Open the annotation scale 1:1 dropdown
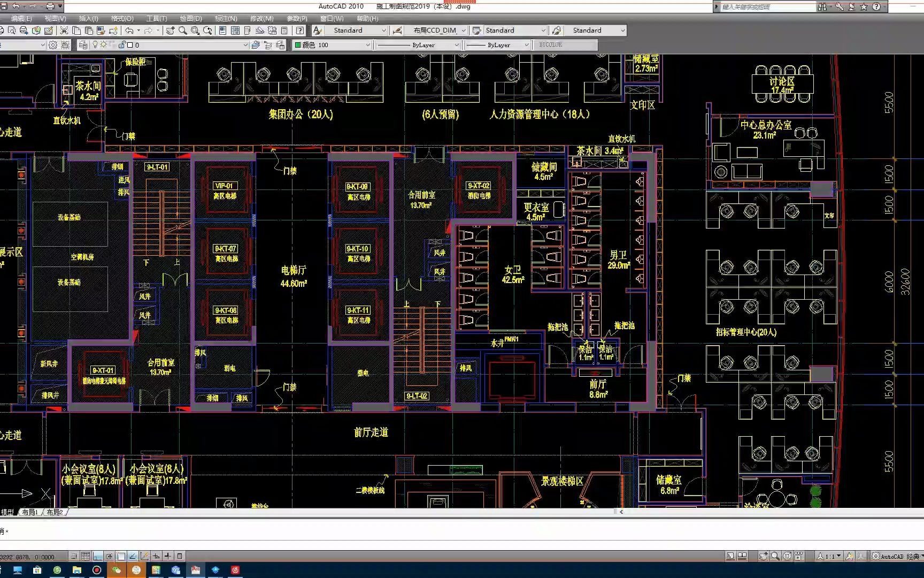The image size is (924, 578). coord(829,556)
